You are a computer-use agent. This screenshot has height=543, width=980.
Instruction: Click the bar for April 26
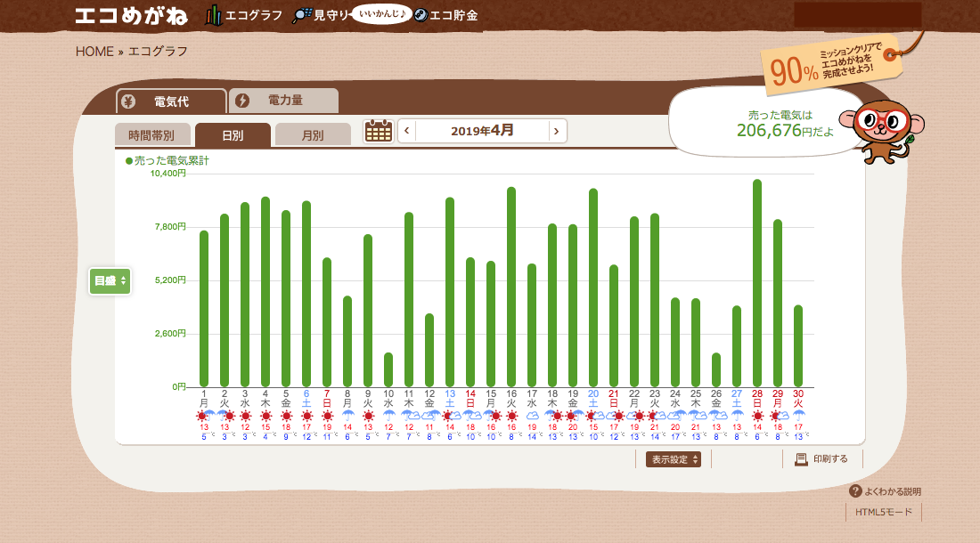pyautogui.click(x=716, y=370)
